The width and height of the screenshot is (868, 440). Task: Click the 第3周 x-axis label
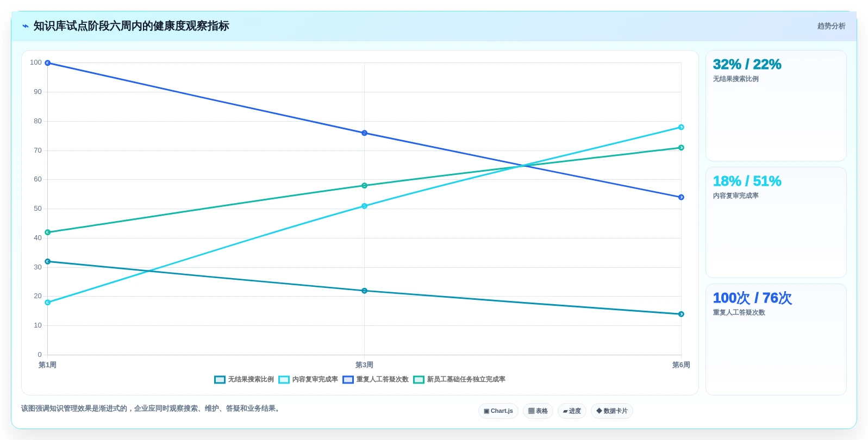pyautogui.click(x=364, y=365)
